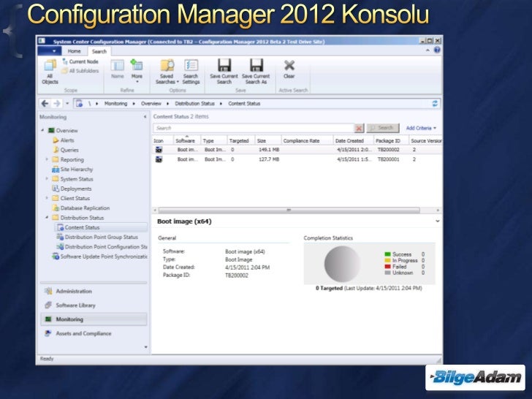The width and height of the screenshot is (532, 399).
Task: Click the horizontal scrollbar of the list
Action: click(x=289, y=210)
